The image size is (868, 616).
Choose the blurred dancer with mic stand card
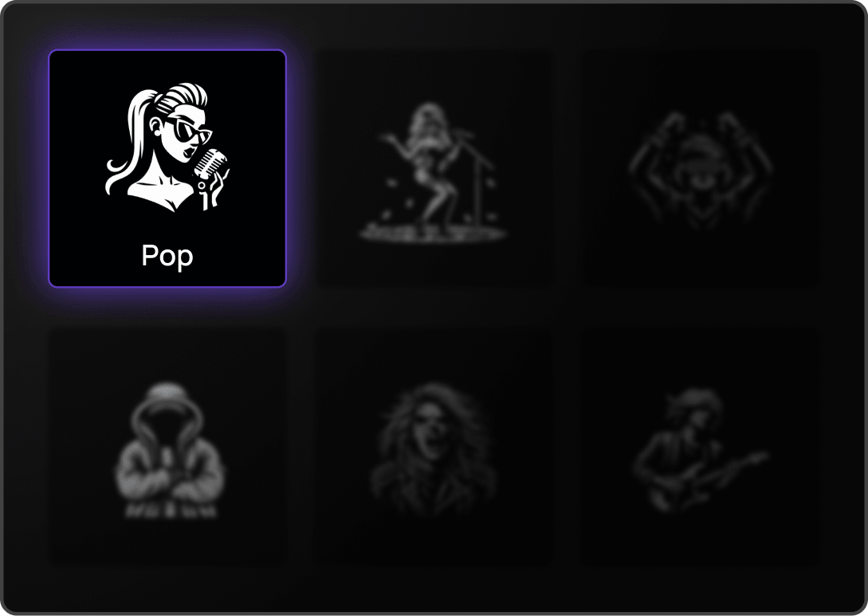[434, 169]
